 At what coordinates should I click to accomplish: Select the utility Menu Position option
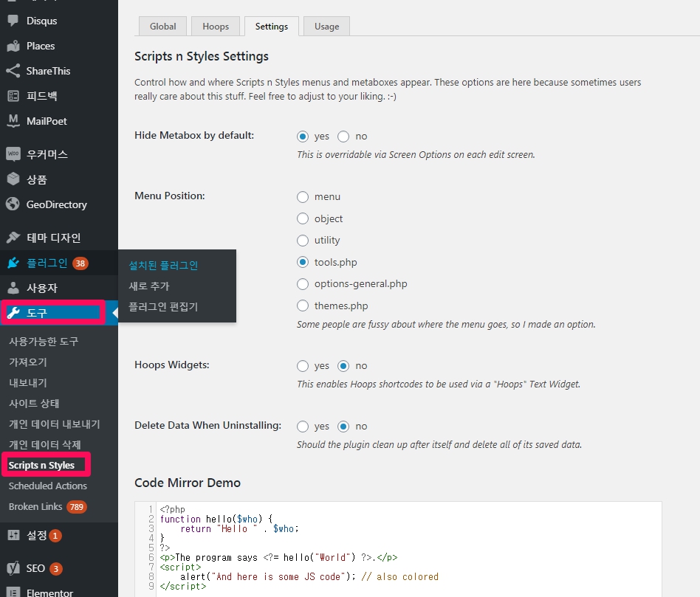[303, 241]
